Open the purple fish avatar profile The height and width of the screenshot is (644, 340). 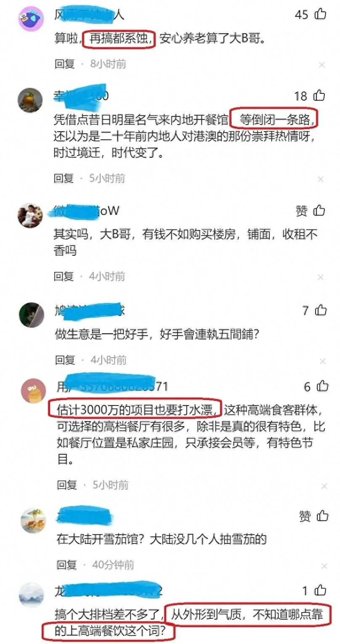coord(31,19)
